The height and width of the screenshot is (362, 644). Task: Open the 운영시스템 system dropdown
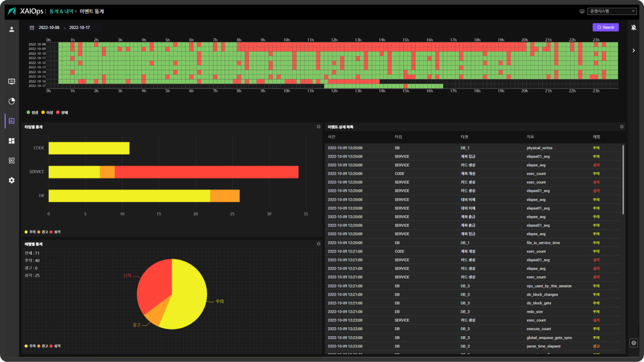(x=612, y=11)
